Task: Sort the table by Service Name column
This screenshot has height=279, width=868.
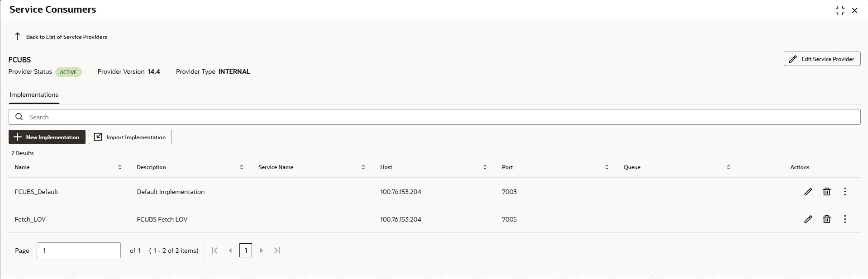Action: (363, 167)
